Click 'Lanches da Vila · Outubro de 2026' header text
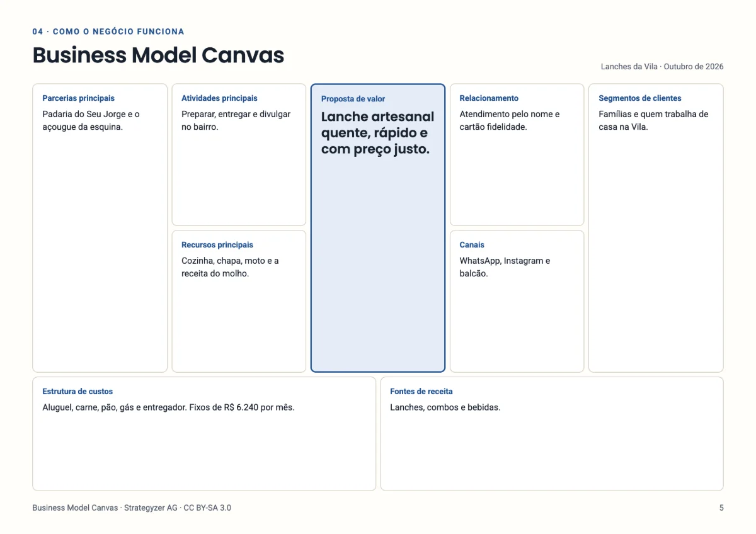 coord(662,67)
